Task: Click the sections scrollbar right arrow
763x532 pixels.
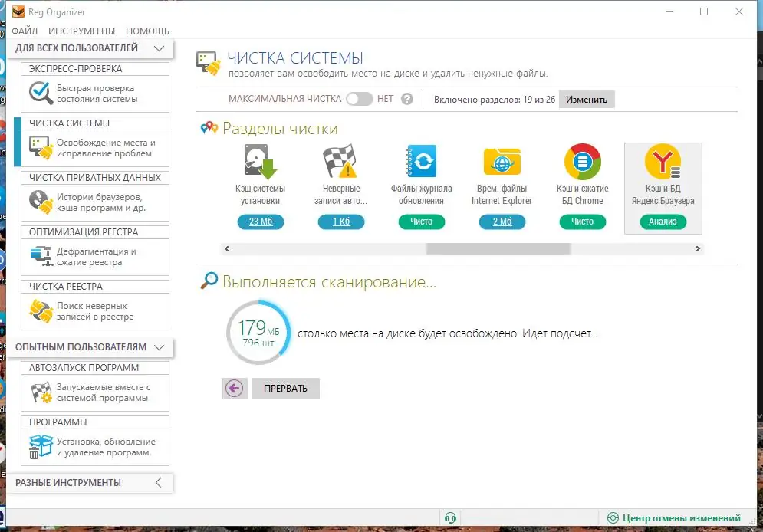Action: 697,248
